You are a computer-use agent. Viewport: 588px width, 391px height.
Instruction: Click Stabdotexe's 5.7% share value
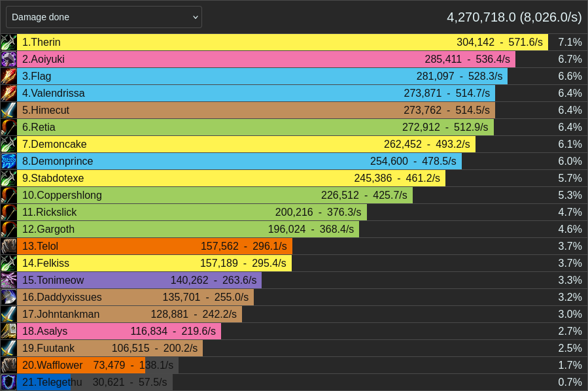570,178
